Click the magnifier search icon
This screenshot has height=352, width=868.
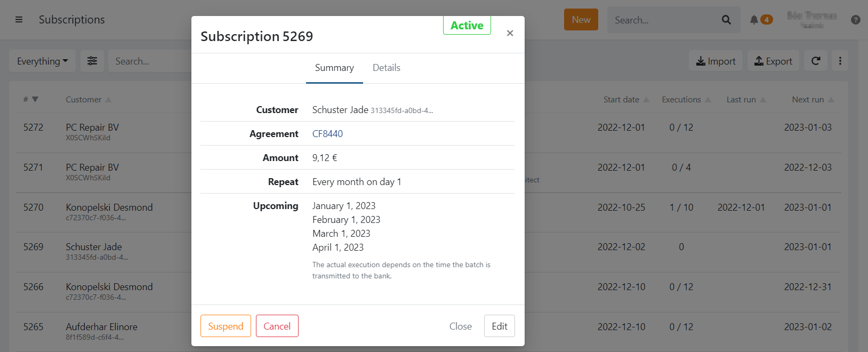tap(726, 20)
